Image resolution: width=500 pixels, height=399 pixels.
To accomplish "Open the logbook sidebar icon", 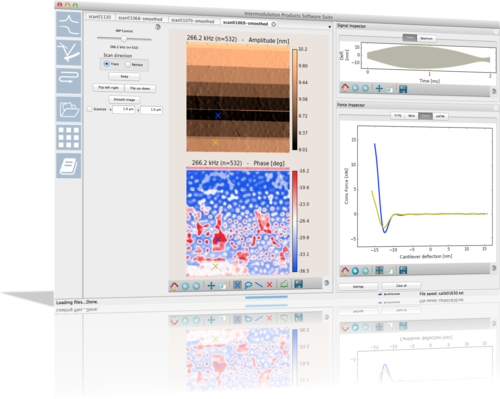I will [69, 166].
